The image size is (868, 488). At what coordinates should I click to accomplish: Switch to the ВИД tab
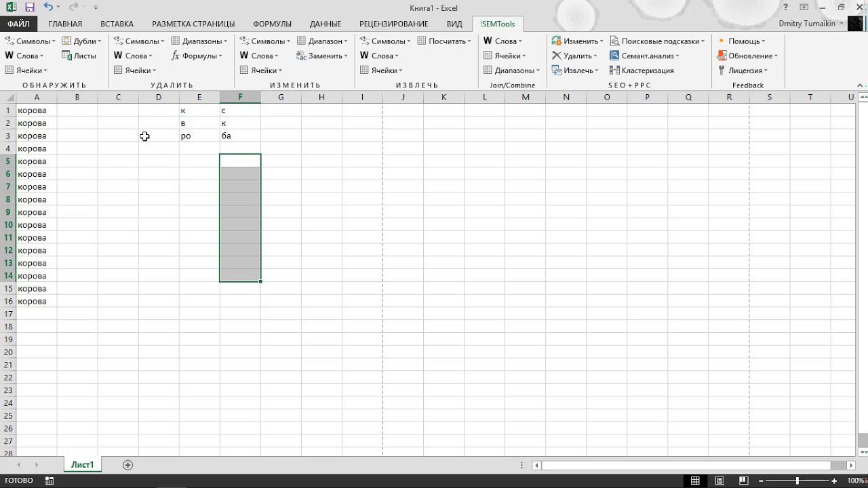point(454,24)
